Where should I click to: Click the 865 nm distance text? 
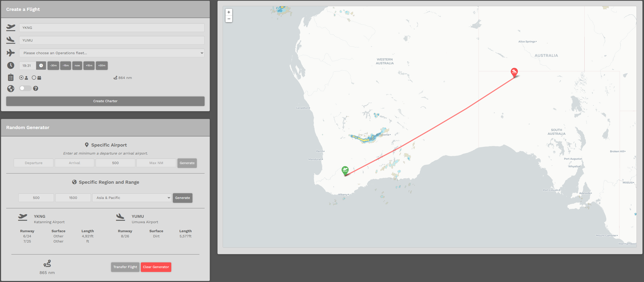point(47,273)
